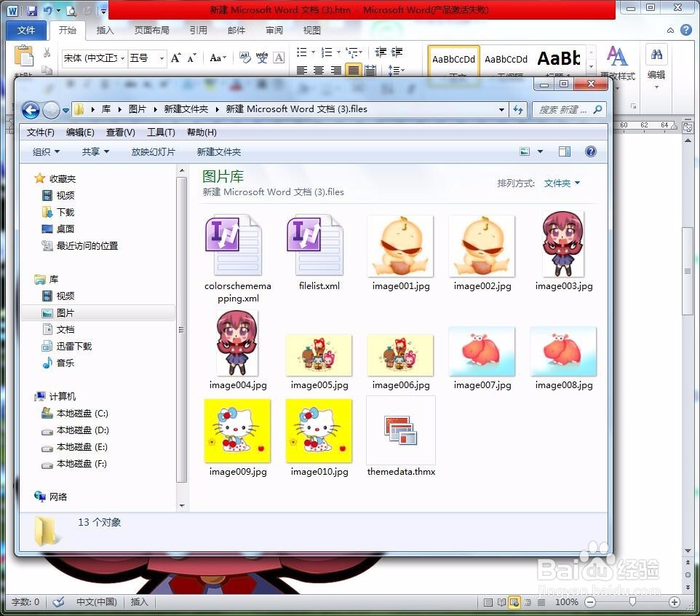Click the Shrink Font icon in Word ribbon

click(x=191, y=58)
